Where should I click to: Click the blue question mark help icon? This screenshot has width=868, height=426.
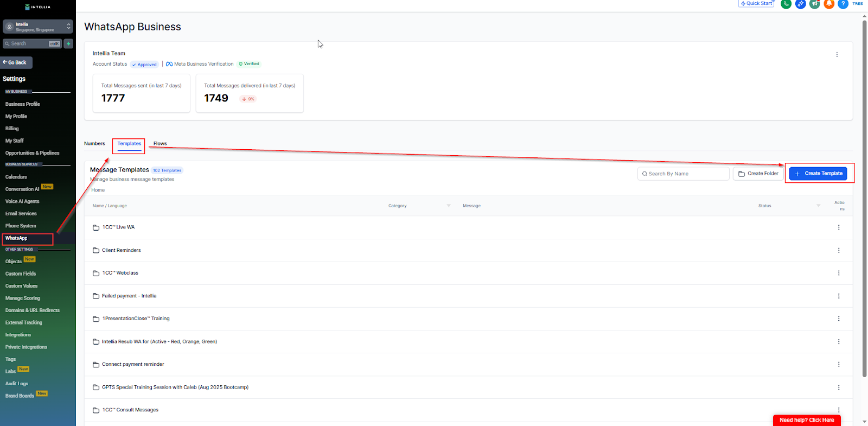[x=843, y=4]
